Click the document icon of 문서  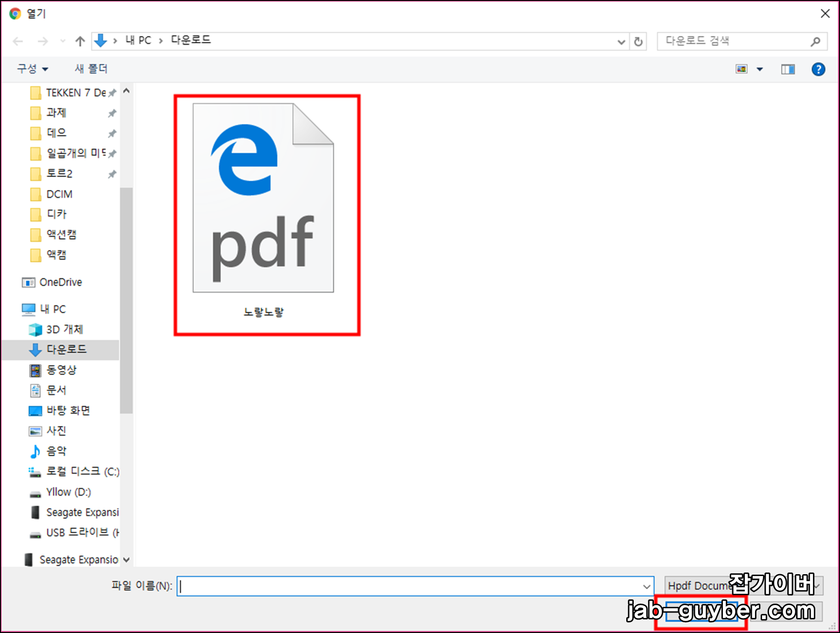click(35, 390)
